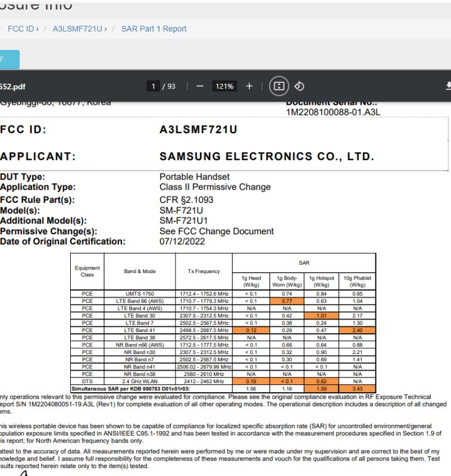Click the document serial number 1M2208100088-01.A3L
Screen dimensions: 451x476
pyautogui.click(x=333, y=112)
